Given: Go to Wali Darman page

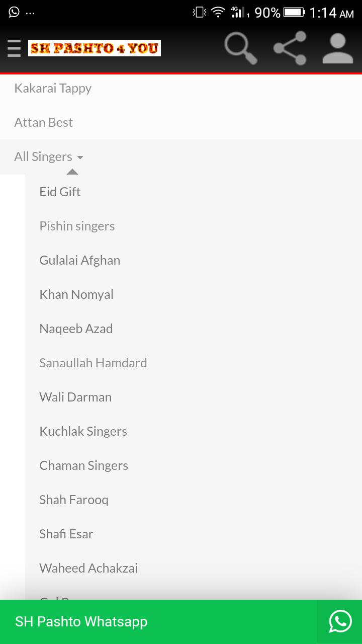Looking at the screenshot, I should click(x=75, y=397).
